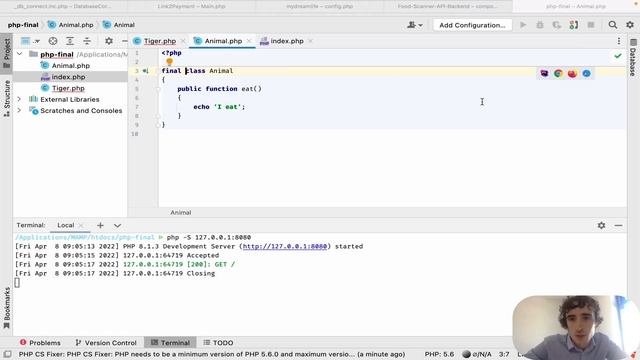The width and height of the screenshot is (640, 360).
Task: Add a new terminal session
Action: tap(100, 225)
